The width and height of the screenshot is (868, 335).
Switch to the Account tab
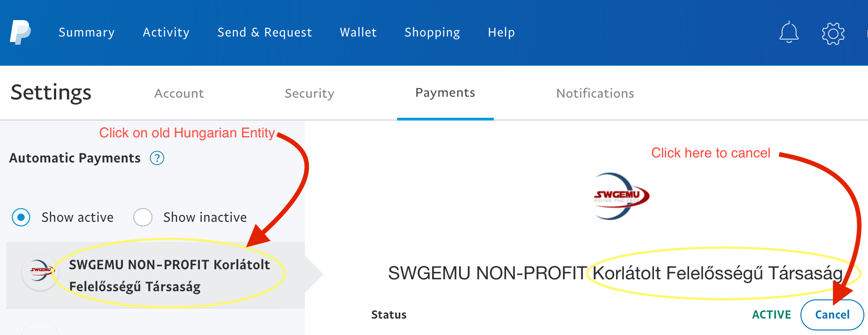(x=179, y=94)
